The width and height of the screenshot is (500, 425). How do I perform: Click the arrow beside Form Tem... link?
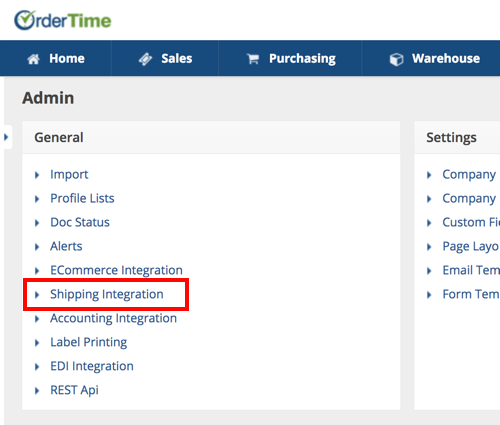[x=429, y=295]
